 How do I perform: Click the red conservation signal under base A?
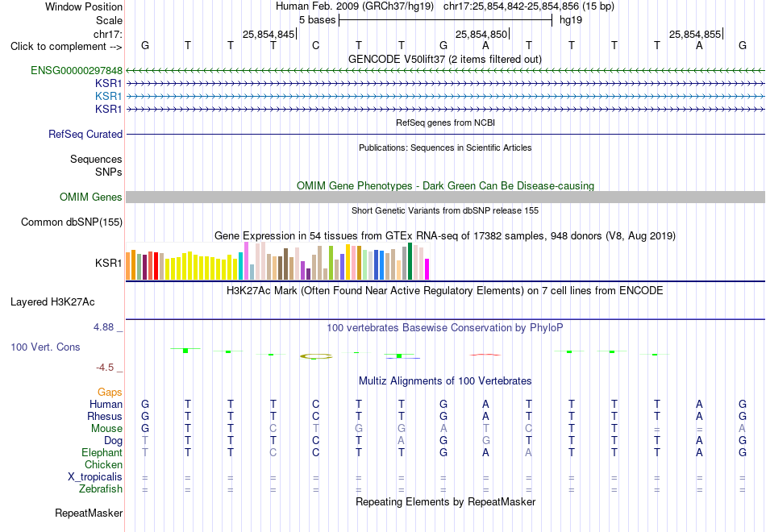tap(485, 355)
